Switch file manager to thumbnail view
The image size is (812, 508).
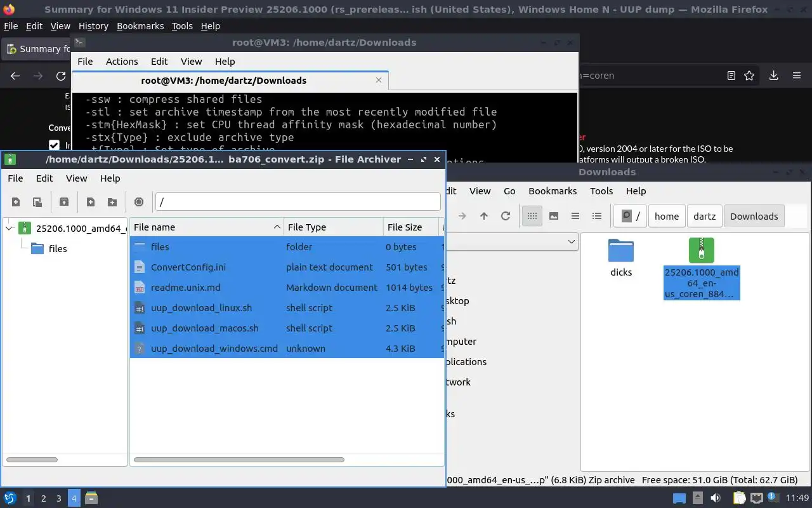pyautogui.click(x=554, y=216)
